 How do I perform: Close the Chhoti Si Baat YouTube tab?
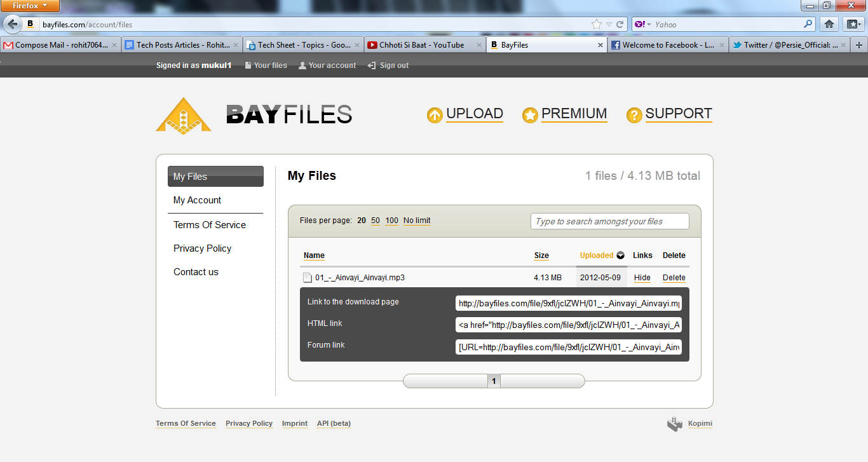(x=478, y=45)
